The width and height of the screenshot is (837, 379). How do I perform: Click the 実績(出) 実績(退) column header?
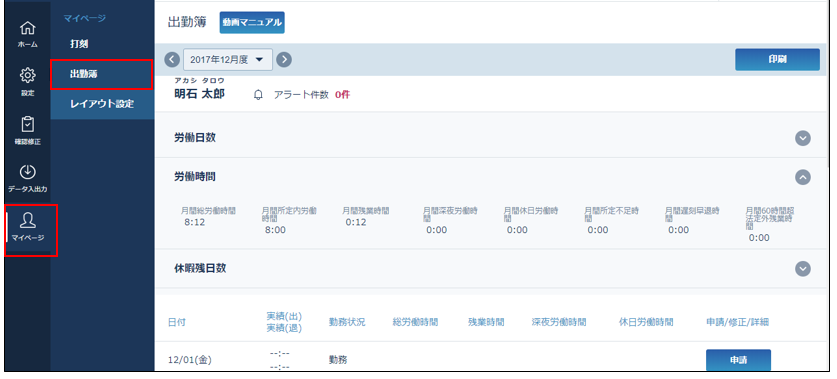tap(284, 322)
